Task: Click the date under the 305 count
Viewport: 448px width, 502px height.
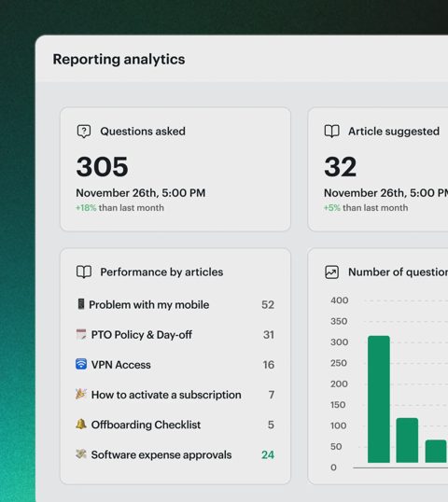Action: (141, 193)
